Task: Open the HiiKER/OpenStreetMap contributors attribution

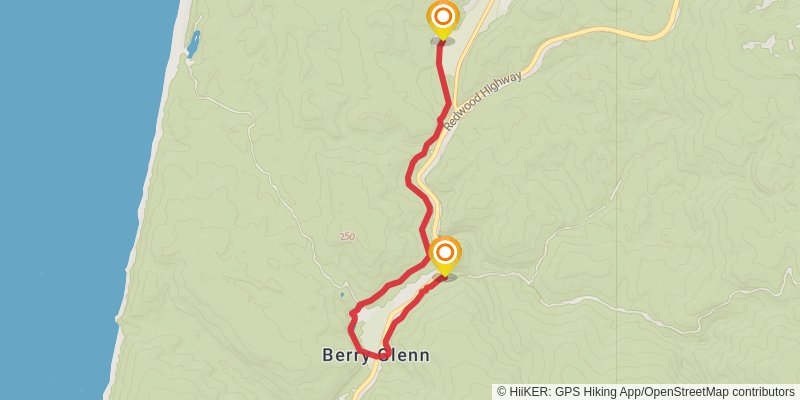Action: pos(648,391)
